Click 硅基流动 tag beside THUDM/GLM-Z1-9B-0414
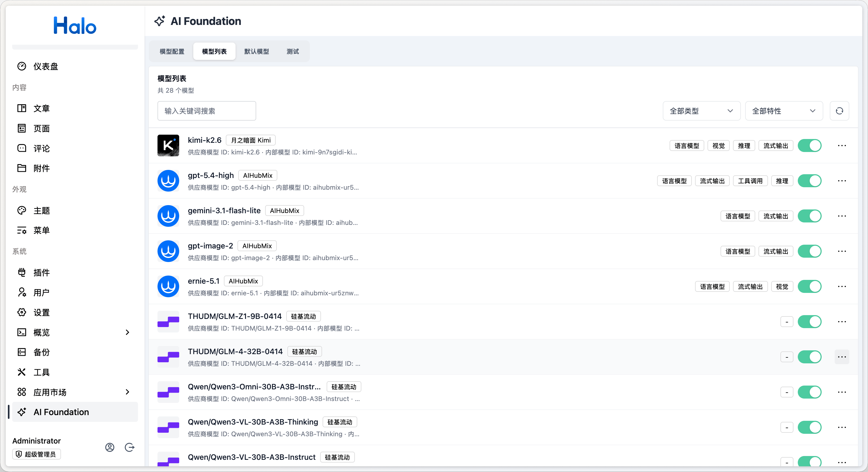The height and width of the screenshot is (472, 868). click(303, 316)
